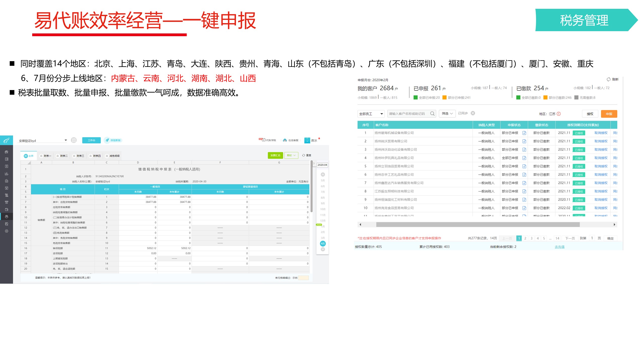
Task: Click the green 发票汇总 button
Action: click(275, 155)
